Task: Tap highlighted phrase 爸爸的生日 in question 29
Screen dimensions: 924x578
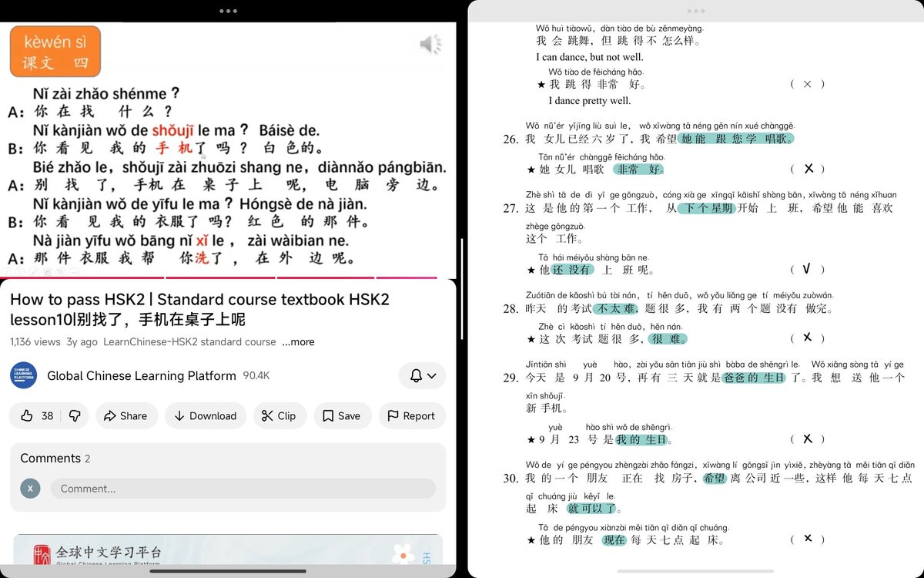Action: pos(754,378)
